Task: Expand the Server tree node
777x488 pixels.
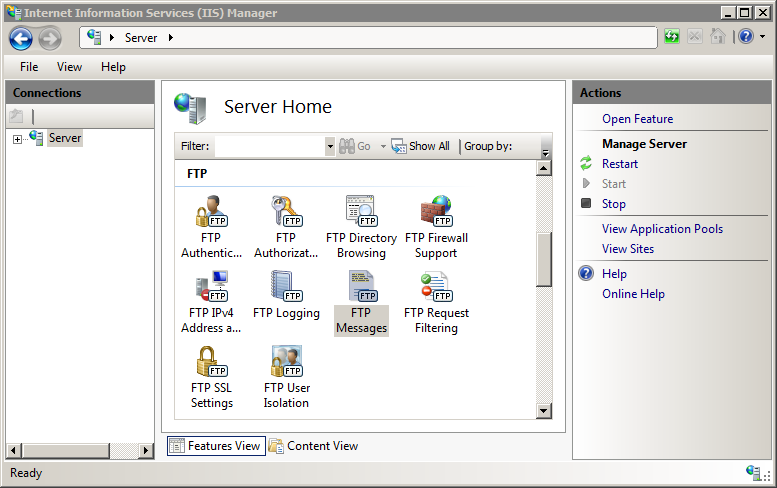Action: coord(17,139)
